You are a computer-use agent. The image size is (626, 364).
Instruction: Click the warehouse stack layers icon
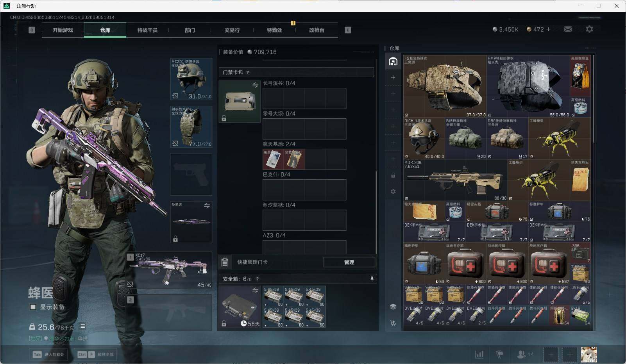point(393,307)
